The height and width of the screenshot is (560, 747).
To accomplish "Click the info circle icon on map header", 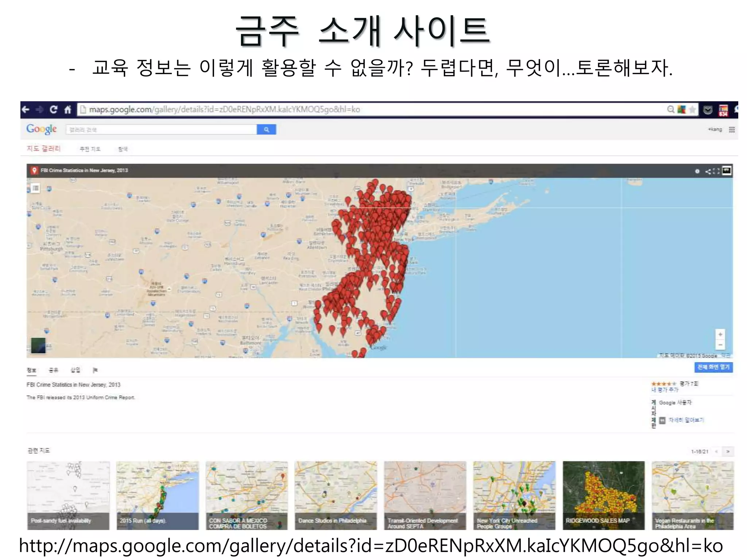I will click(x=697, y=171).
